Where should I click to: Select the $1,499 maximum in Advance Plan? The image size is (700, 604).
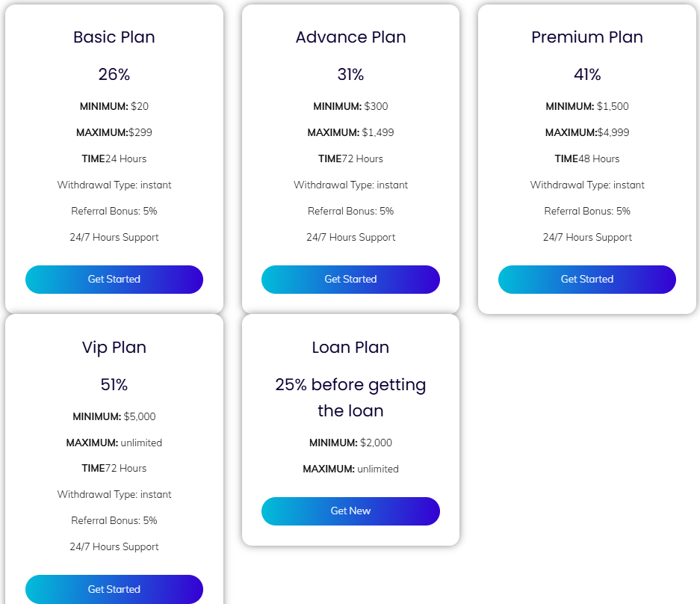377,132
